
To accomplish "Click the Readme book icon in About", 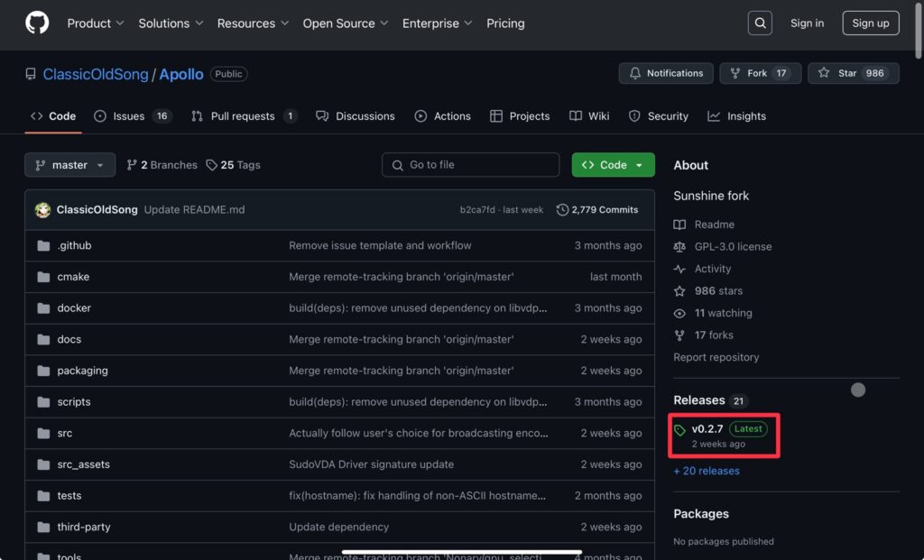I will [x=679, y=225].
